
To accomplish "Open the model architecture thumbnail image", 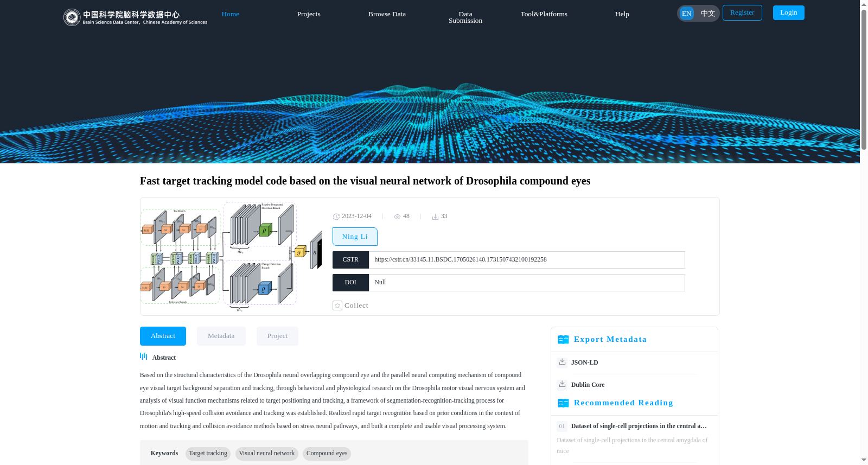I will pos(232,256).
